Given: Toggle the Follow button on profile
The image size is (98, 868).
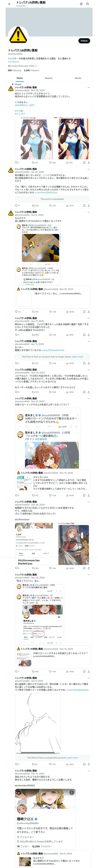Looking at the screenshot, I should (x=84, y=41).
